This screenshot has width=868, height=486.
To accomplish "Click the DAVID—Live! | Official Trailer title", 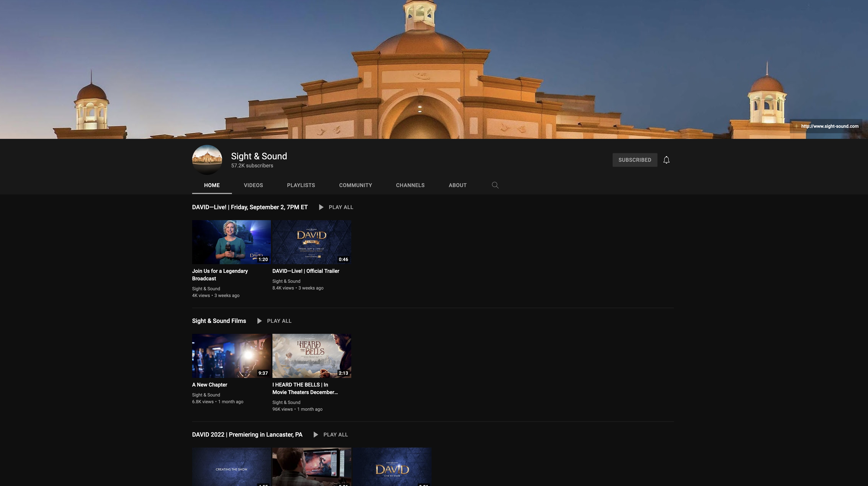I will coord(306,271).
